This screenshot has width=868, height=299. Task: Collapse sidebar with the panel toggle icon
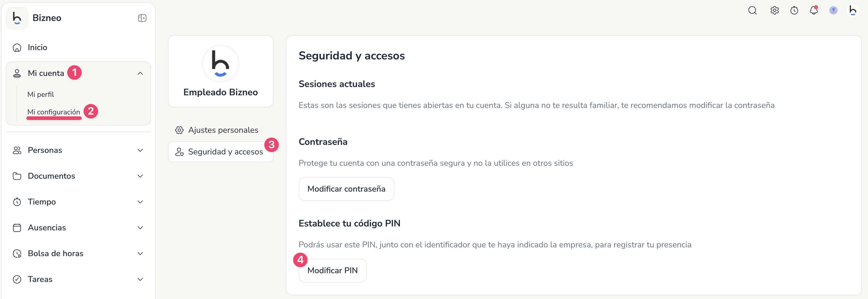[x=142, y=18]
